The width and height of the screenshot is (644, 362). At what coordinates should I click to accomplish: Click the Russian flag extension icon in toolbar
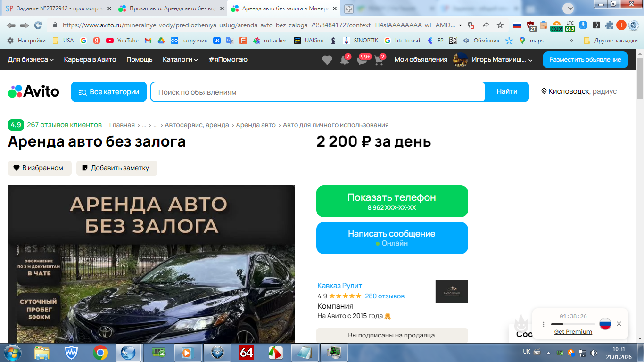[517, 25]
